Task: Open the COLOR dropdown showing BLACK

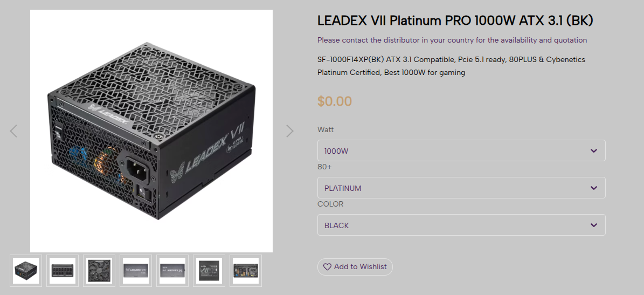Action: (461, 225)
